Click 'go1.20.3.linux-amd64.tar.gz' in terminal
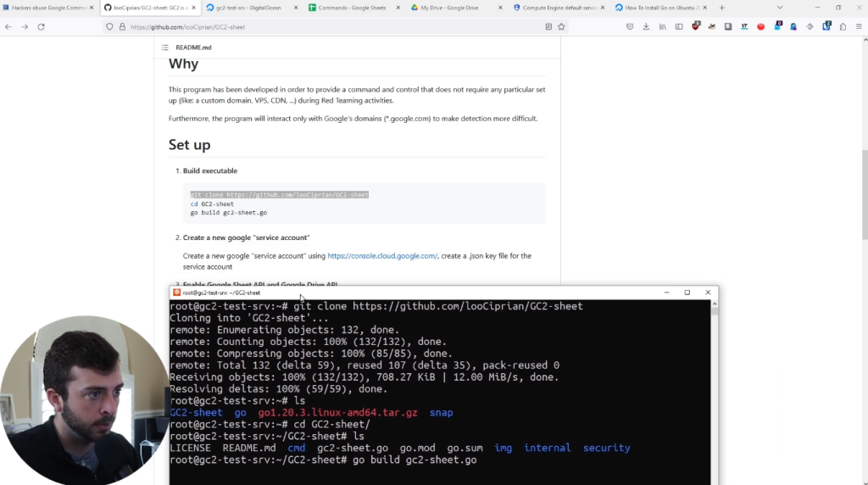This screenshot has width=868, height=485. point(337,412)
